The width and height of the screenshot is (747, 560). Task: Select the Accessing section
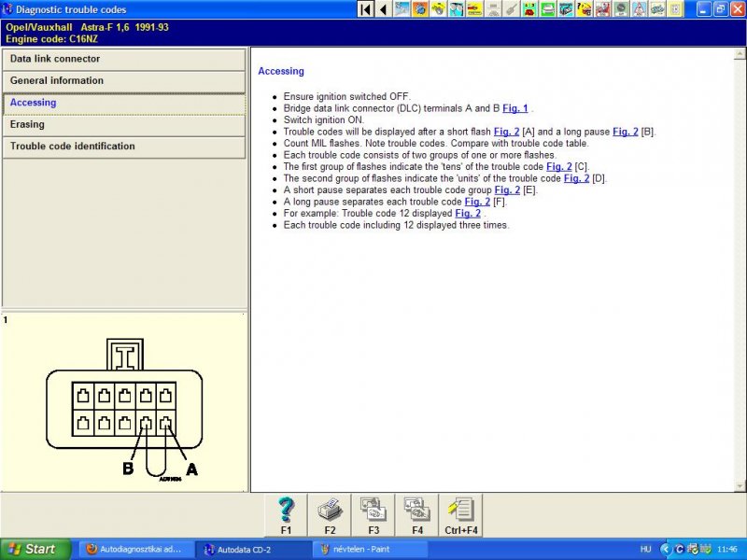pos(124,103)
